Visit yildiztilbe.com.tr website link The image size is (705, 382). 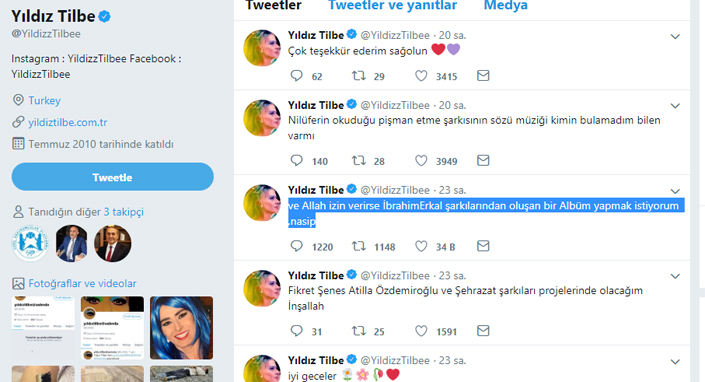point(67,122)
